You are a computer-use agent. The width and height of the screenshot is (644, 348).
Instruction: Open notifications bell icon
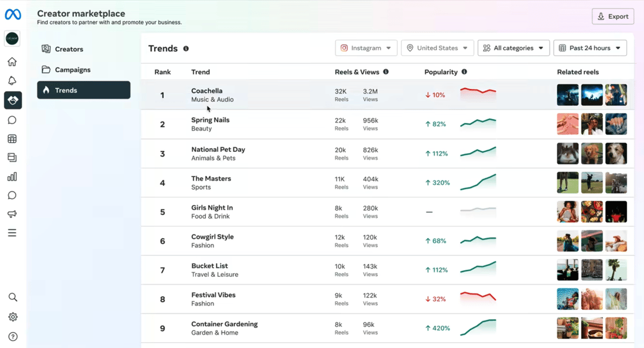pyautogui.click(x=12, y=81)
